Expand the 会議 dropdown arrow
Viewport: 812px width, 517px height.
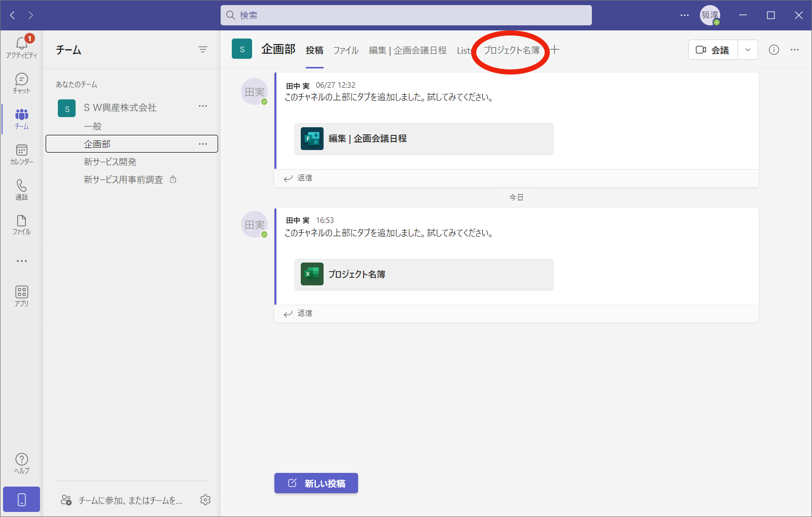(x=748, y=50)
